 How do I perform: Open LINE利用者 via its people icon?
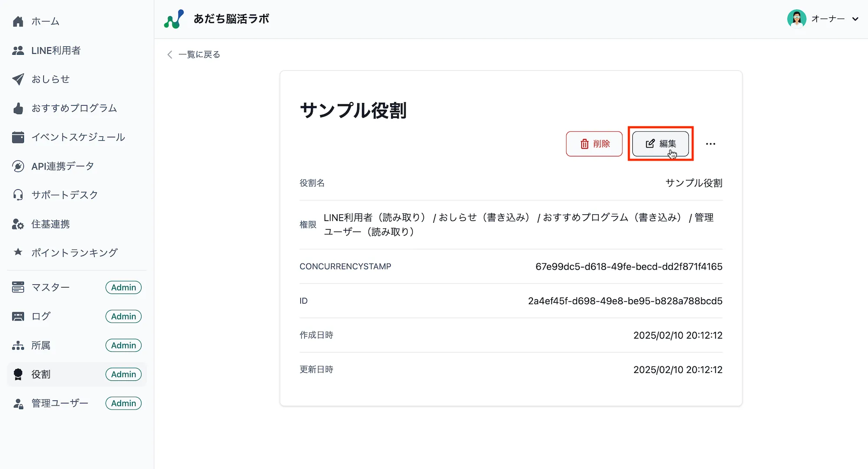(18, 50)
